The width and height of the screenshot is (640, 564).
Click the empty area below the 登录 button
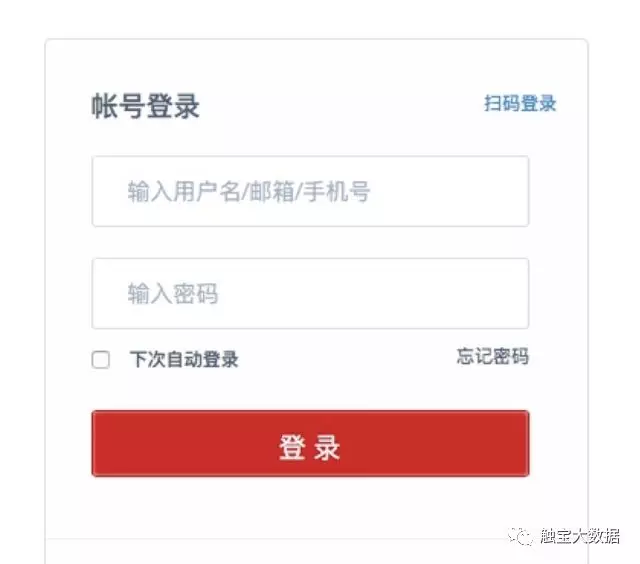tap(310, 508)
